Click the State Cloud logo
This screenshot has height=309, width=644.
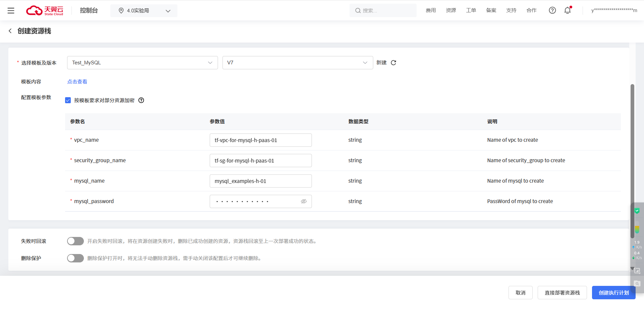tap(45, 11)
